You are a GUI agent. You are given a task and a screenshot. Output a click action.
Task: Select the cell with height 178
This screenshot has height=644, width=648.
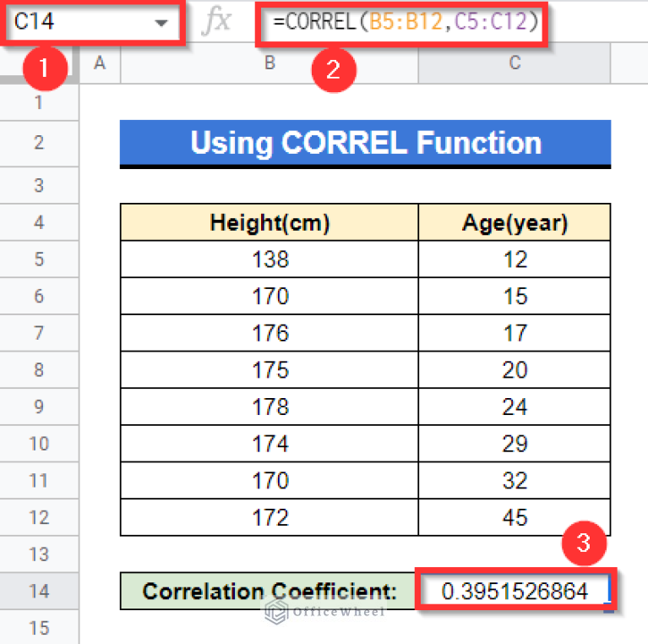[270, 407]
